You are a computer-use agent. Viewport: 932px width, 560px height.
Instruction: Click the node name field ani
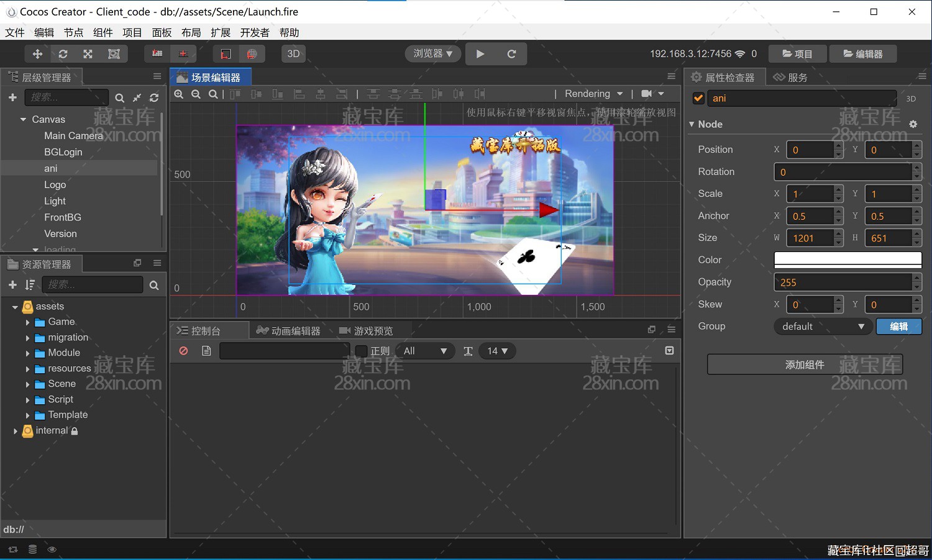click(x=802, y=98)
